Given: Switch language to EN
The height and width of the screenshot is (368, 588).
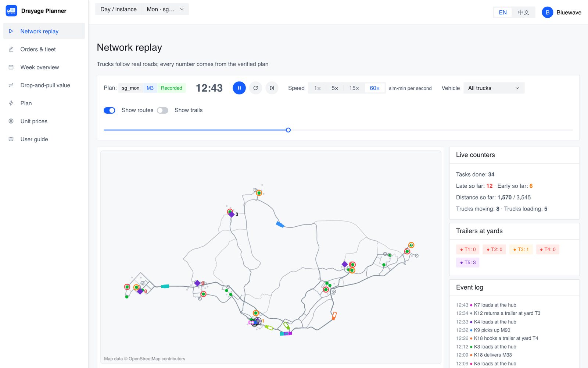Looking at the screenshot, I should tap(503, 13).
